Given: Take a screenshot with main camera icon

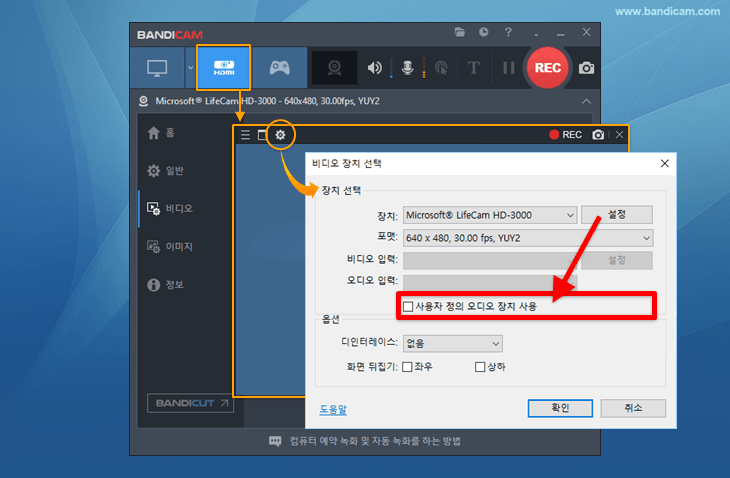Looking at the screenshot, I should (x=586, y=68).
